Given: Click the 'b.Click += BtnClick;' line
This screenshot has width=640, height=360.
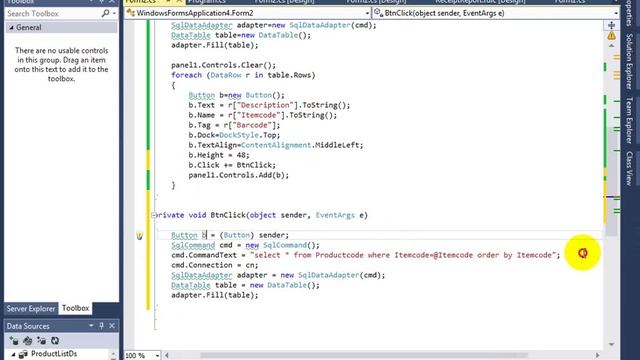Looking at the screenshot, I should [x=232, y=165].
